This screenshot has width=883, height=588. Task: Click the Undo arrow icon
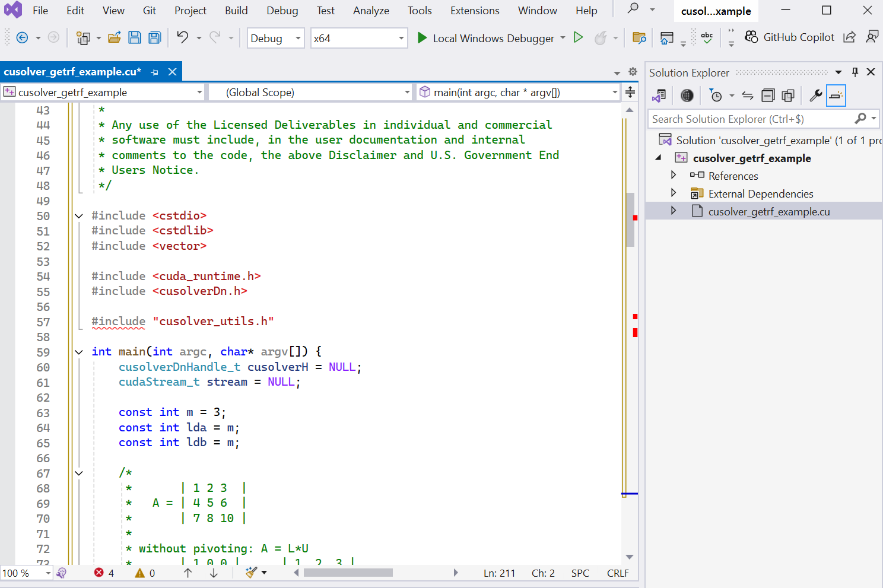[182, 37]
